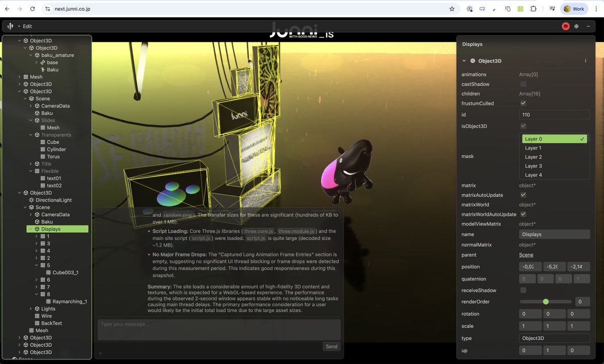
Task: Select Layer 2 in the mask list
Action: [x=533, y=157]
